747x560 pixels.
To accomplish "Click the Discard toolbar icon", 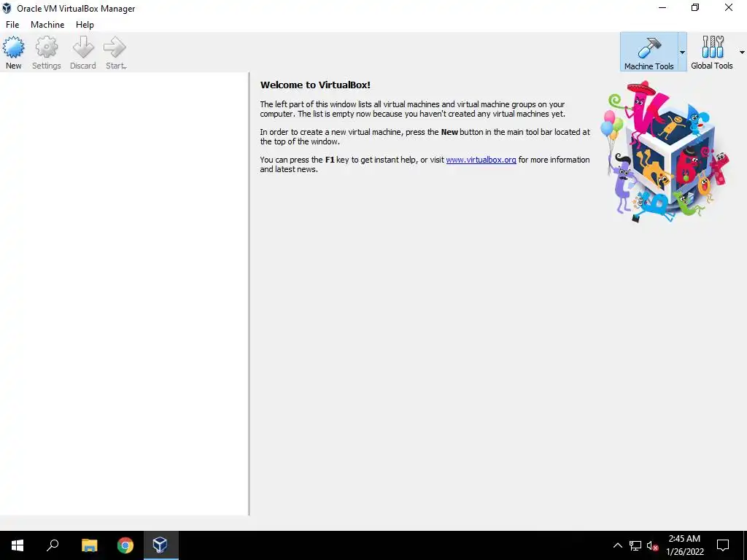I will (83, 52).
